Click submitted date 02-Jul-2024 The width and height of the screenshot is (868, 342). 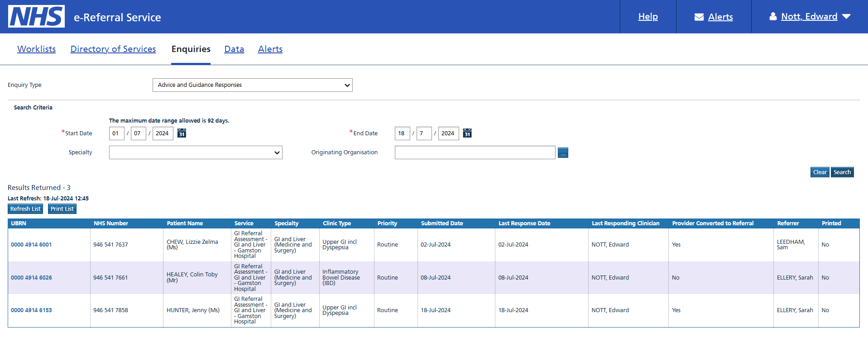(x=436, y=245)
